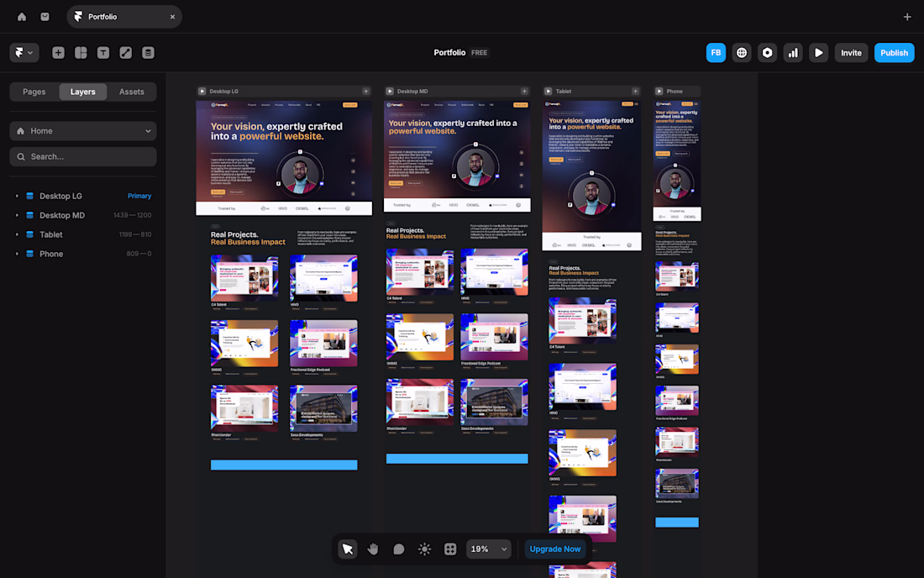Click the Tablet frame title
This screenshot has width=924, height=578.
pyautogui.click(x=564, y=92)
